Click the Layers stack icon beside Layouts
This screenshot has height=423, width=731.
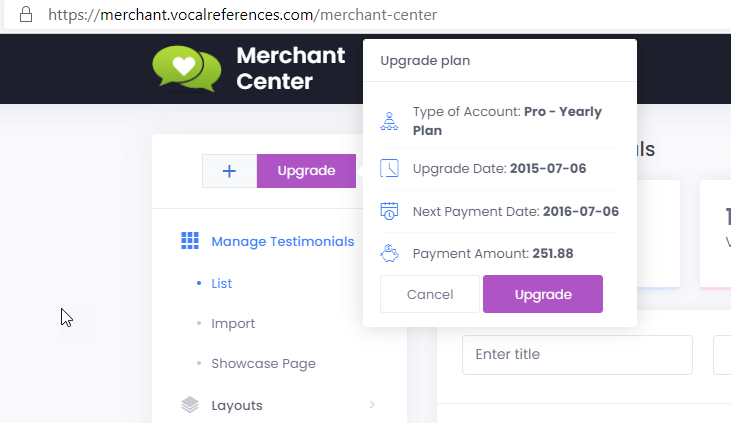point(190,405)
